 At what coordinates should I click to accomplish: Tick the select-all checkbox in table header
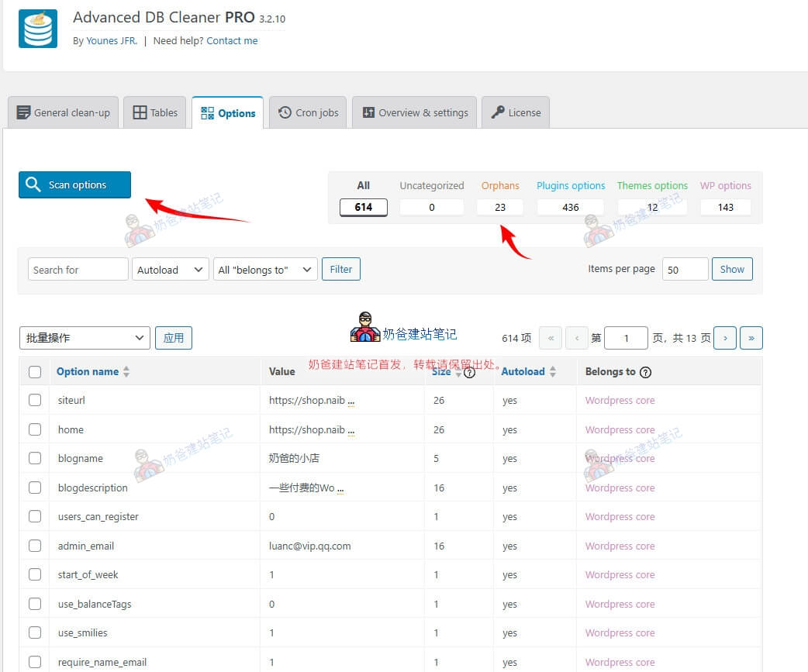pos(35,372)
